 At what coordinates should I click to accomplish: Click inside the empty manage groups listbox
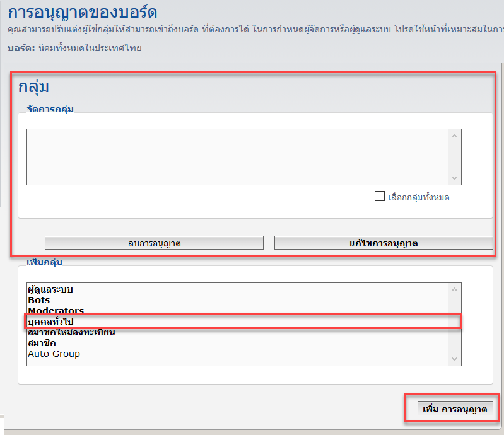click(233, 157)
